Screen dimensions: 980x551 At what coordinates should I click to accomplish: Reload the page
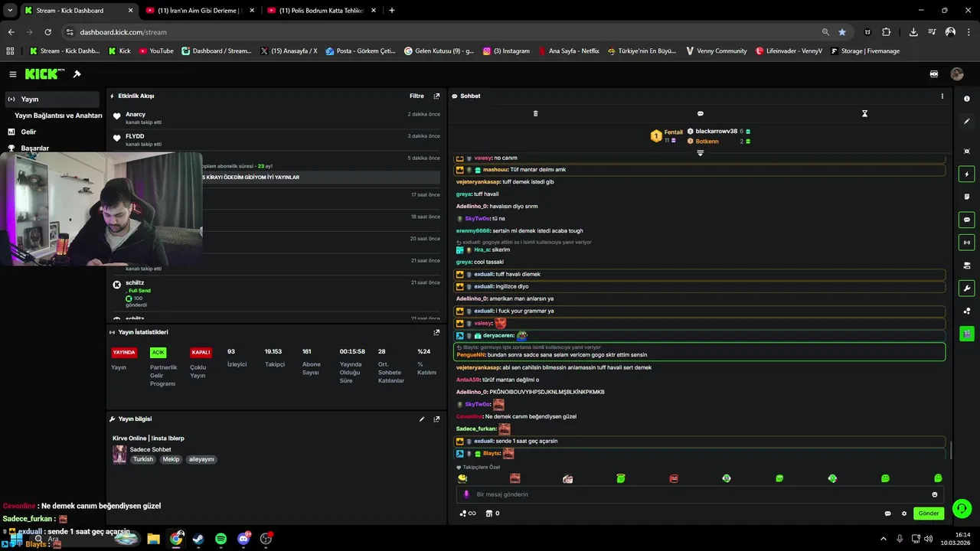click(x=47, y=32)
